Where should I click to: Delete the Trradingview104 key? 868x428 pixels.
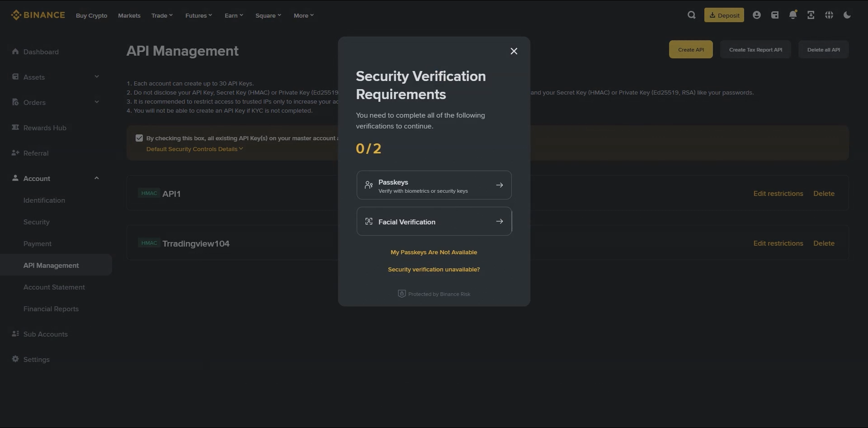pyautogui.click(x=824, y=243)
